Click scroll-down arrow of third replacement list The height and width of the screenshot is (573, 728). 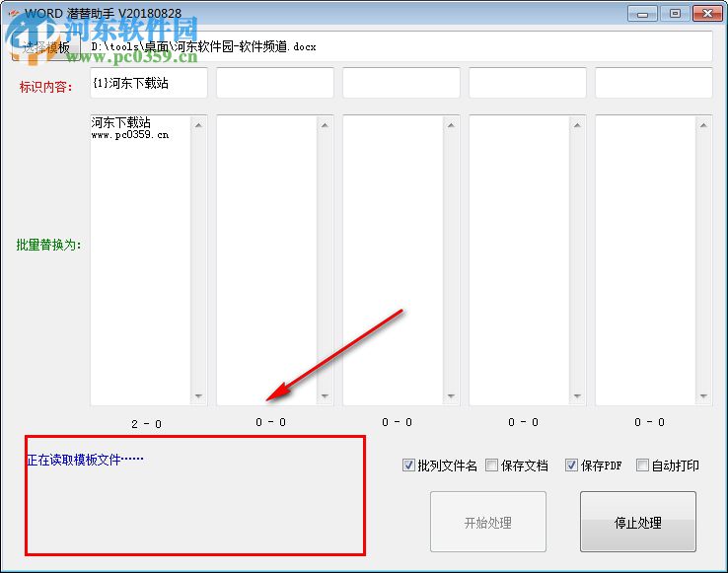[451, 396]
